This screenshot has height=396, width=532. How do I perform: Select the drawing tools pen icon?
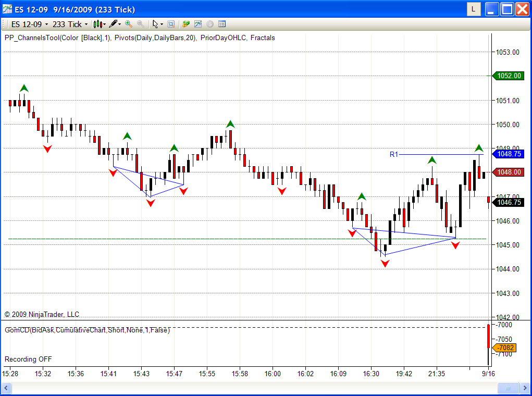tap(113, 24)
